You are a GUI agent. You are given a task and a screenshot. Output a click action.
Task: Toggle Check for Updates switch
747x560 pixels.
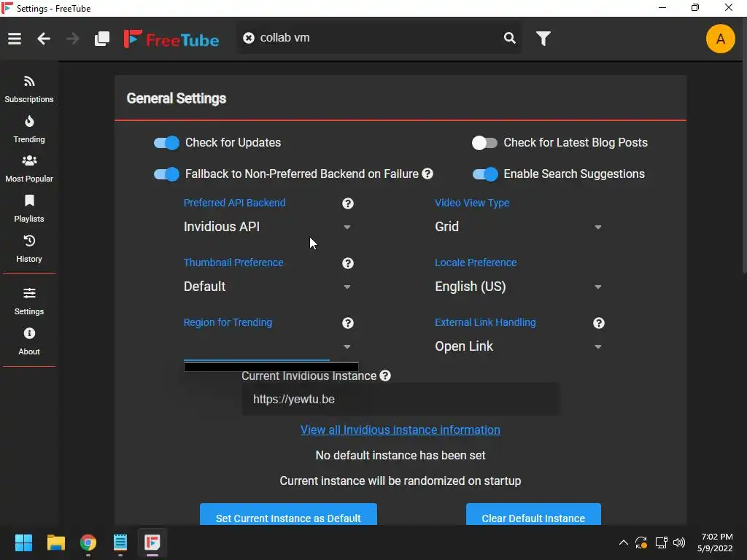pyautogui.click(x=166, y=143)
